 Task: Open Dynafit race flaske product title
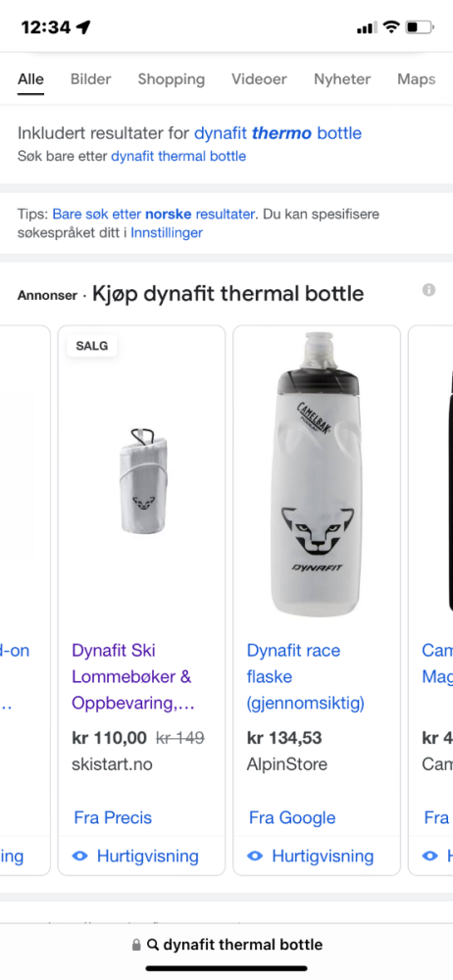point(305,677)
